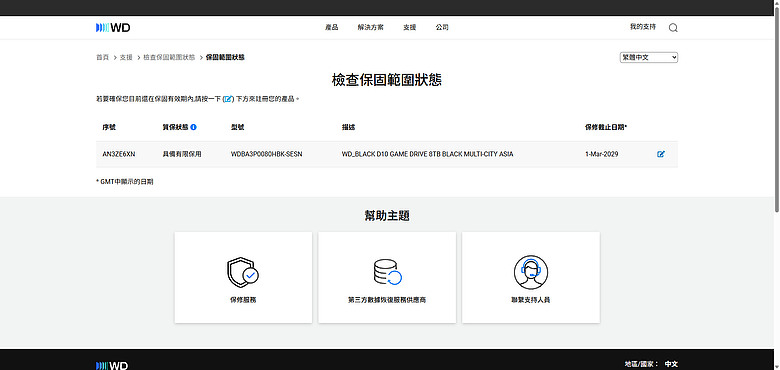Click the 幫助主題 heading

click(x=387, y=216)
